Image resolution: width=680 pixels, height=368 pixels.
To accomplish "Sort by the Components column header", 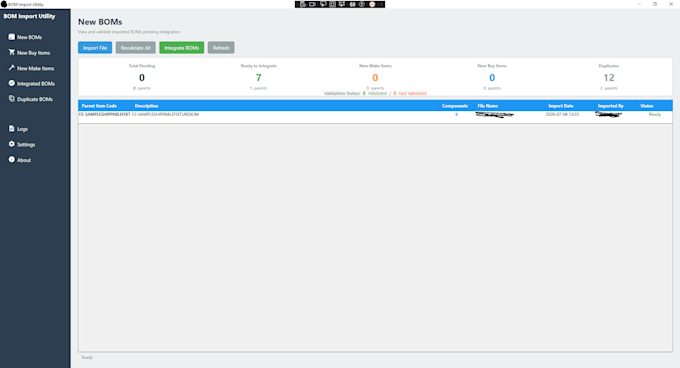I will (455, 106).
